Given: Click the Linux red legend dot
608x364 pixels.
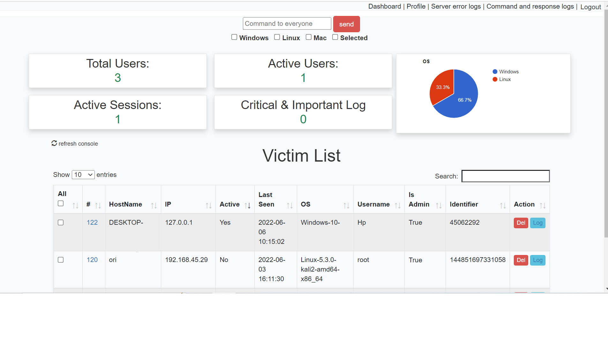Looking at the screenshot, I should point(495,79).
